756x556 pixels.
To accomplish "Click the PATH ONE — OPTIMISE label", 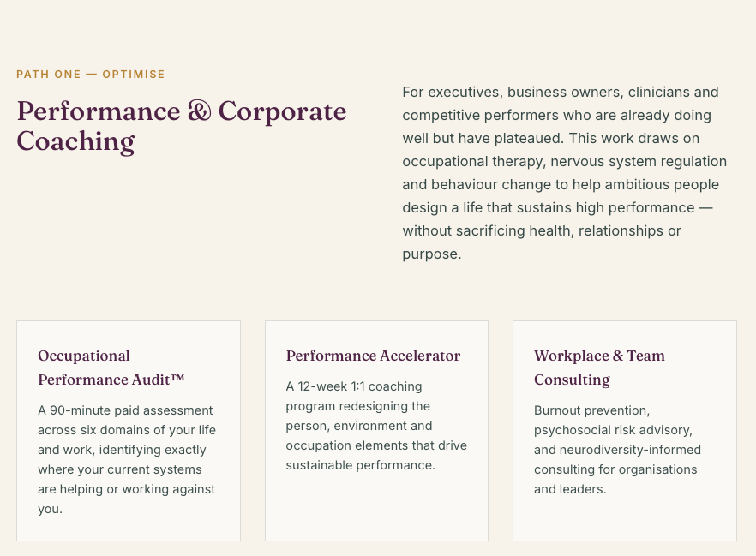I will (91, 75).
